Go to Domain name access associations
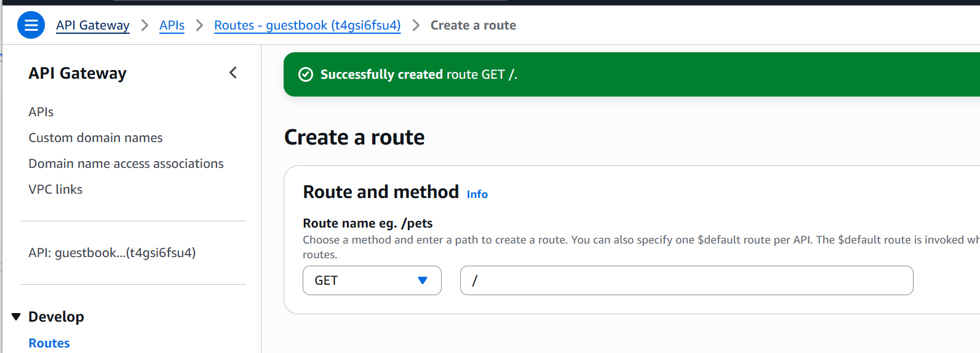 pyautogui.click(x=126, y=164)
